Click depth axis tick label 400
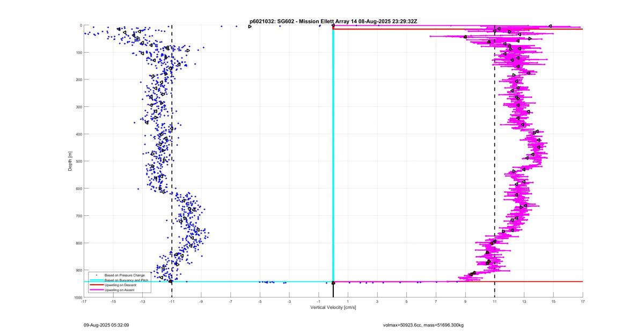The image size is (644, 334). click(78, 134)
